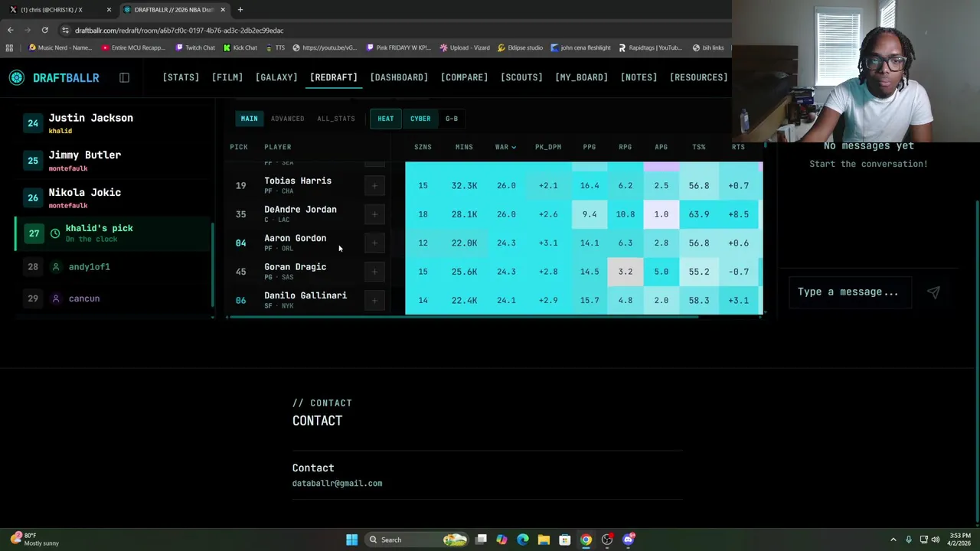Viewport: 980px width, 551px height.
Task: Open a new browser tab
Action: [x=240, y=9]
